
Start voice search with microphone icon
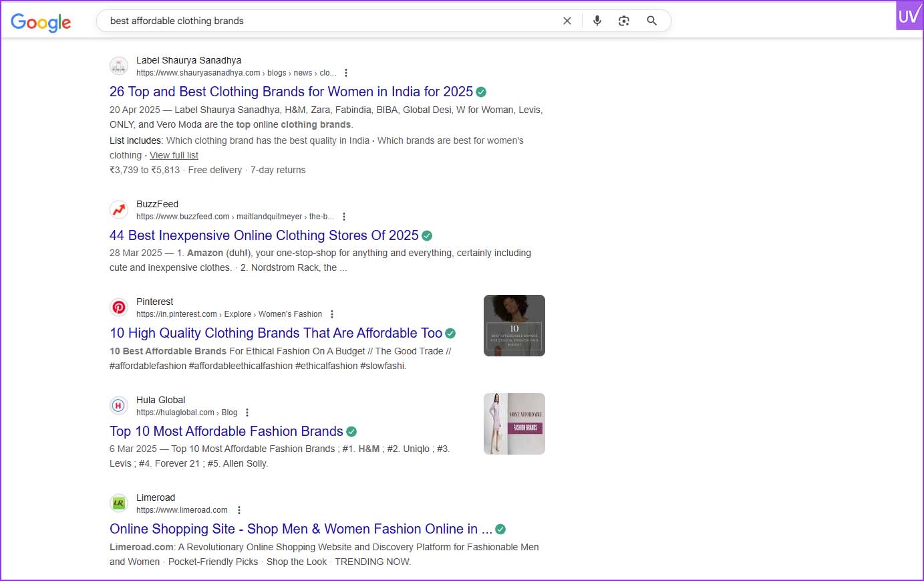click(597, 21)
